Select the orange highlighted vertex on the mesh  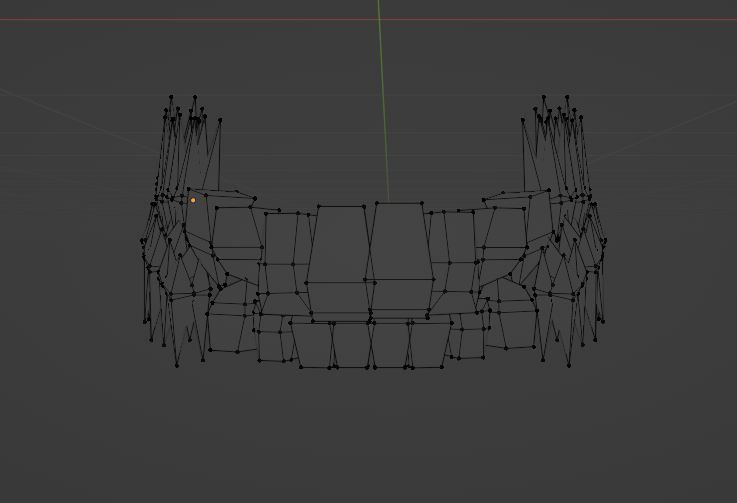click(193, 200)
